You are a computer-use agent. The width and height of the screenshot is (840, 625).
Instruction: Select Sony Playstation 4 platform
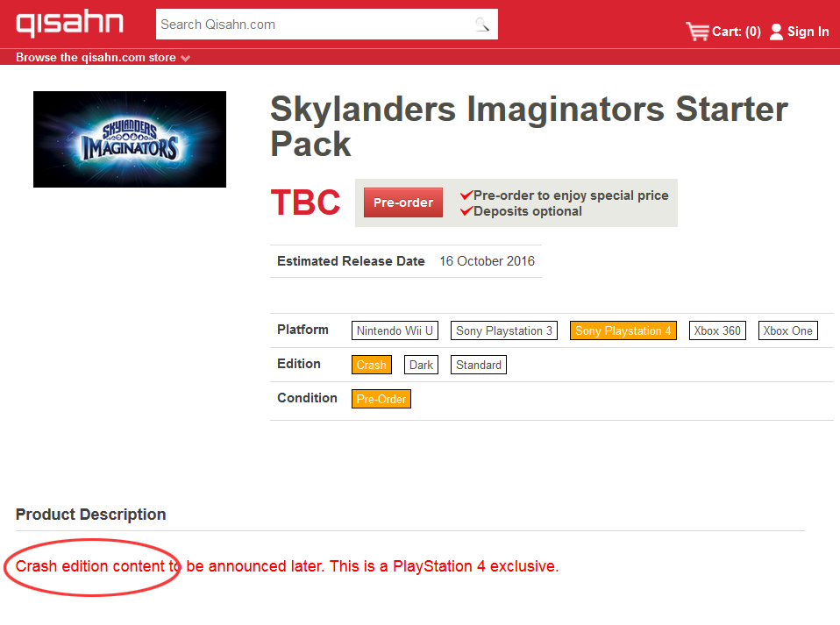(623, 330)
